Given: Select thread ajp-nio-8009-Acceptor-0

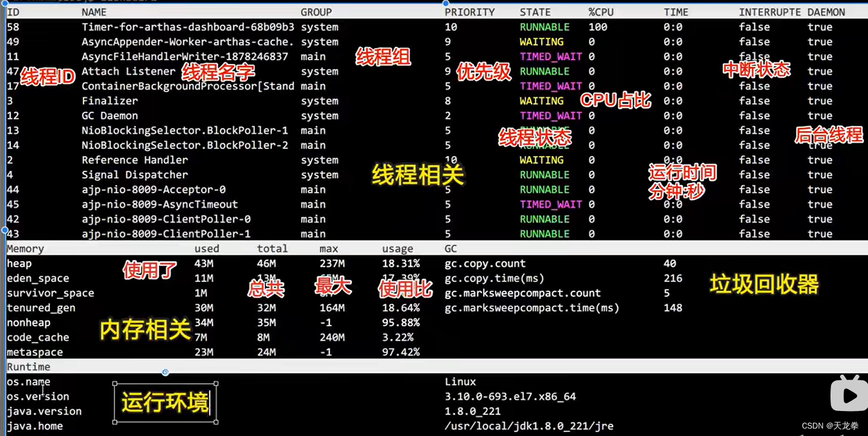Looking at the screenshot, I should coord(154,189).
